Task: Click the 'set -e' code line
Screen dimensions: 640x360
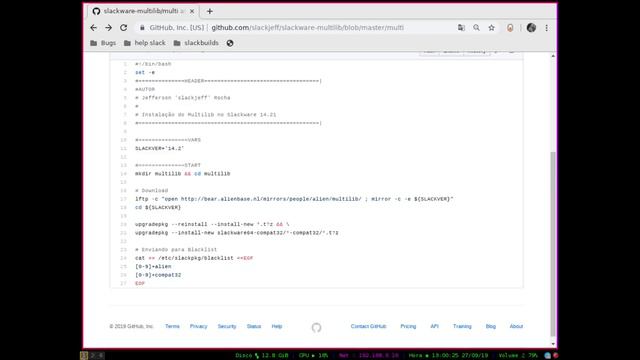Action: [x=145, y=73]
